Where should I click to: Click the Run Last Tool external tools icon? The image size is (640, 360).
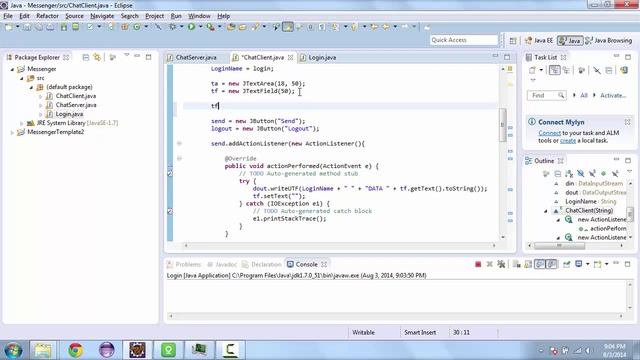[210, 27]
